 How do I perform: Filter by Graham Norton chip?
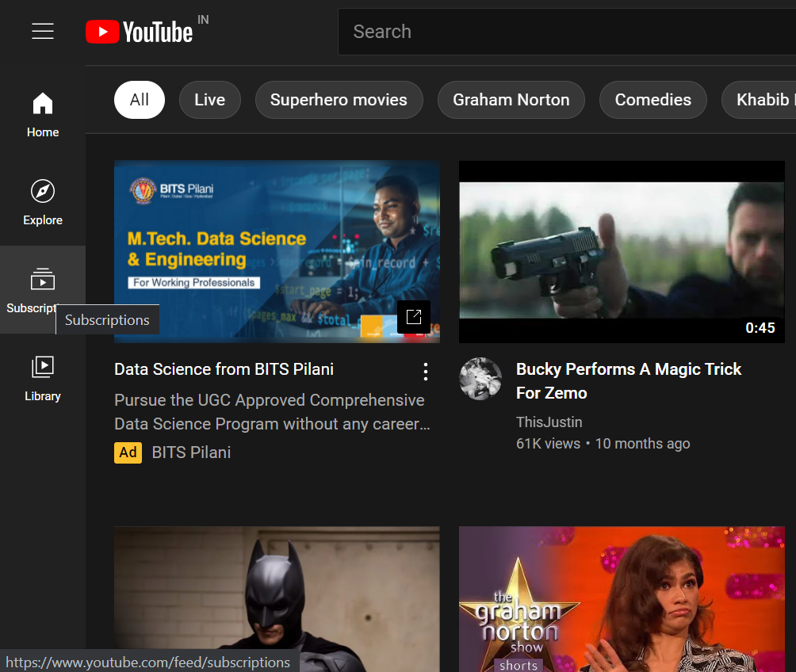[511, 100]
